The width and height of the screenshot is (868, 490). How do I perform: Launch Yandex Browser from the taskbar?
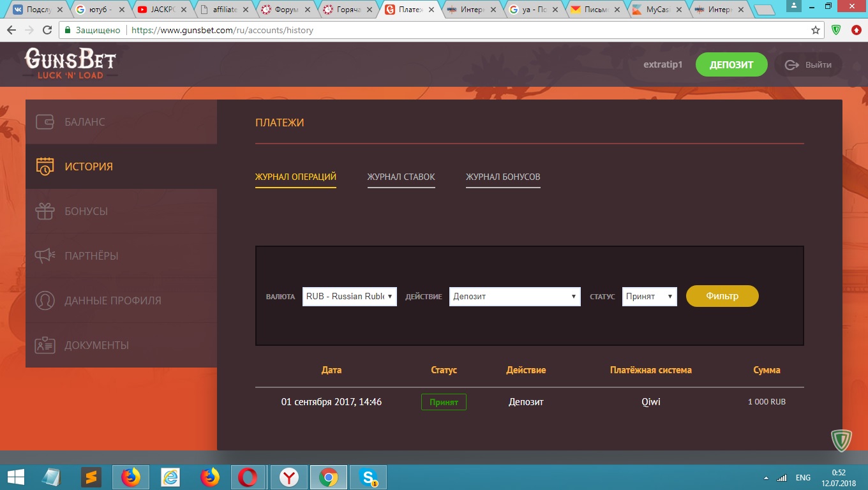[x=289, y=477]
